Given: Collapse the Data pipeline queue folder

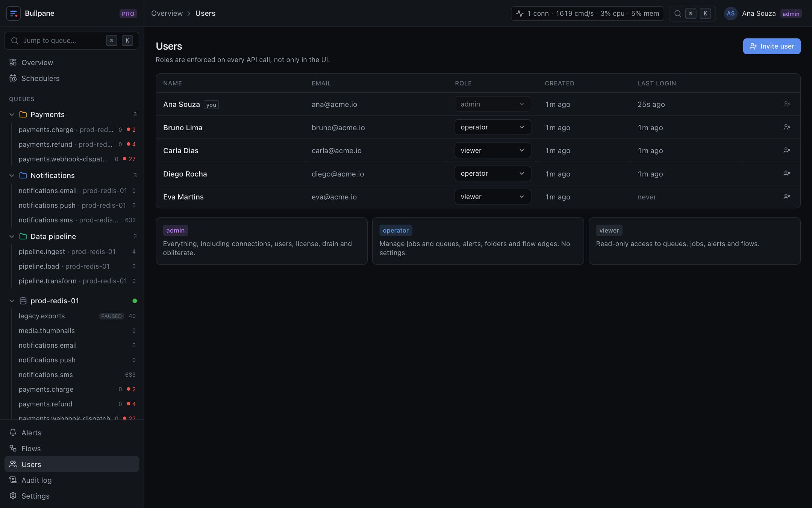Looking at the screenshot, I should (x=12, y=236).
